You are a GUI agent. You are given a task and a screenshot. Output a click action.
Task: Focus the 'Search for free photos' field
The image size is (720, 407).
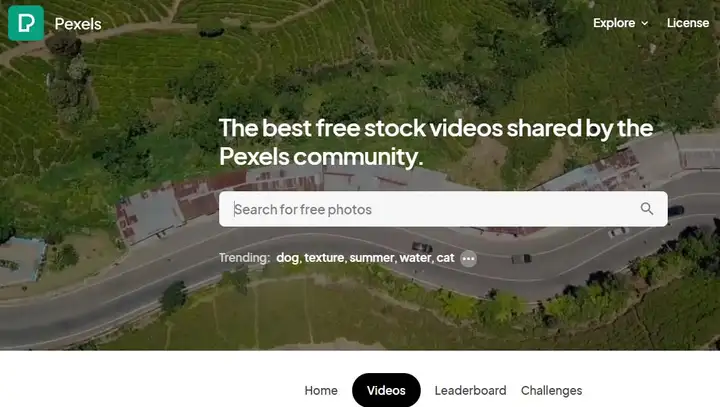click(443, 209)
